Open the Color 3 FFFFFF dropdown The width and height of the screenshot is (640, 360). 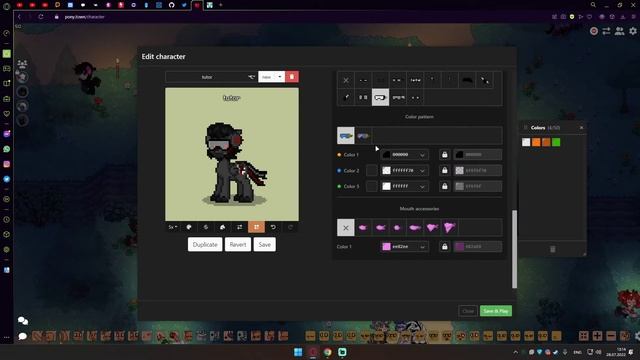pos(422,187)
